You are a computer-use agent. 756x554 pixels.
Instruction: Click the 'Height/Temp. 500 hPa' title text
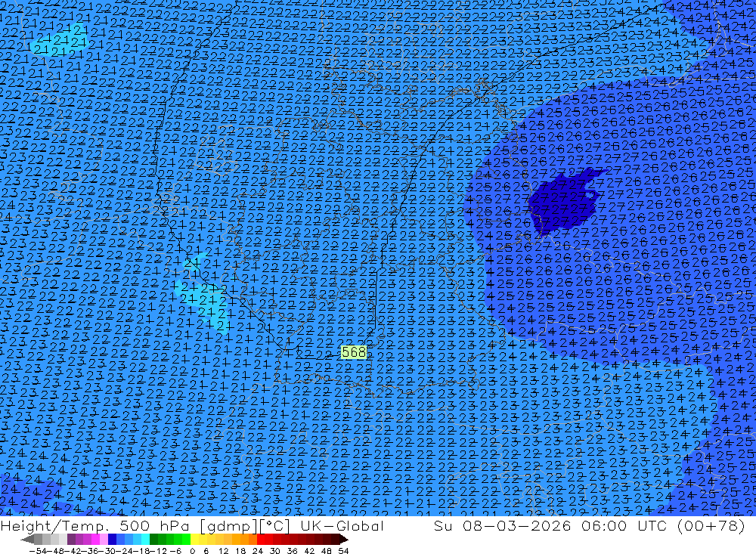(97, 525)
